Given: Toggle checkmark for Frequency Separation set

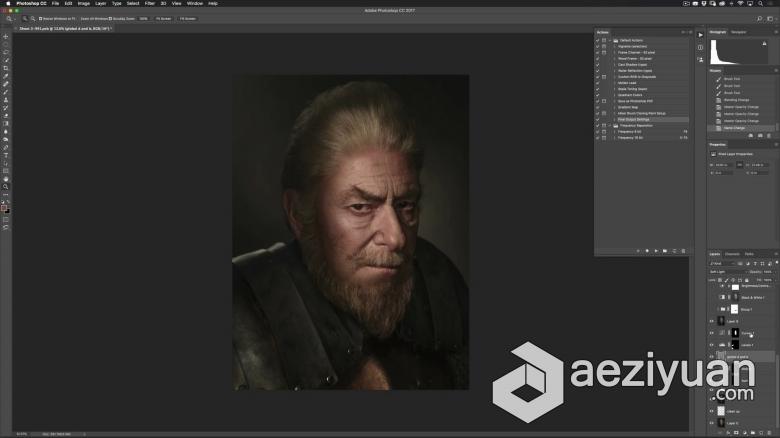Looking at the screenshot, I should pos(597,125).
